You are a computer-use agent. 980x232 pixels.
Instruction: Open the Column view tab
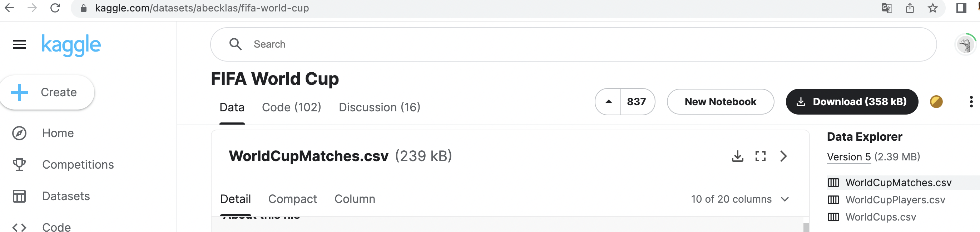[355, 199]
